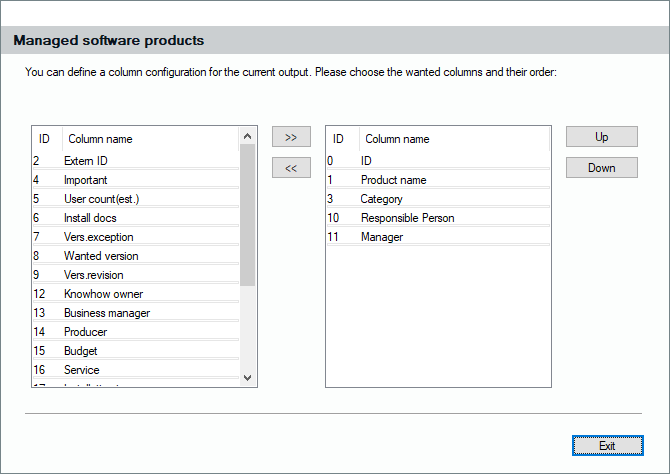Click Column name header of right list
This screenshot has height=474, width=670.
click(397, 140)
